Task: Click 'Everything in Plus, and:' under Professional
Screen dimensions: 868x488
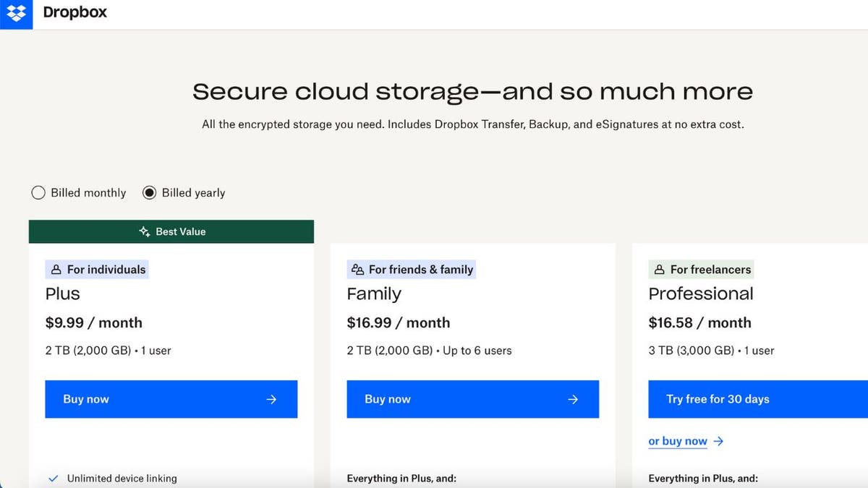Action: coord(703,479)
